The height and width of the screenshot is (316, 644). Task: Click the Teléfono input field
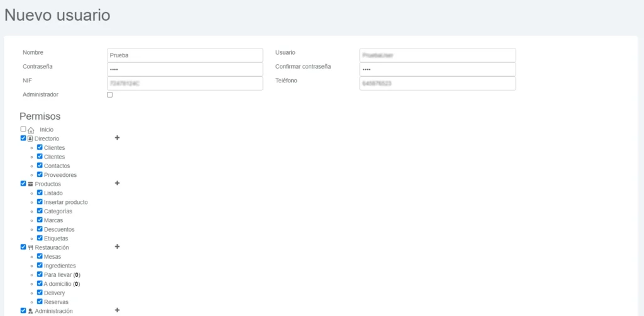click(437, 83)
